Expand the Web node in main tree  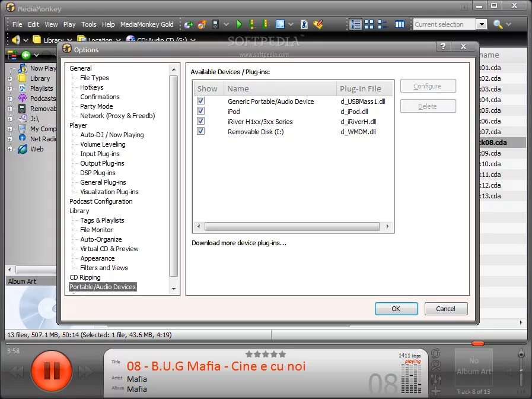10,149
